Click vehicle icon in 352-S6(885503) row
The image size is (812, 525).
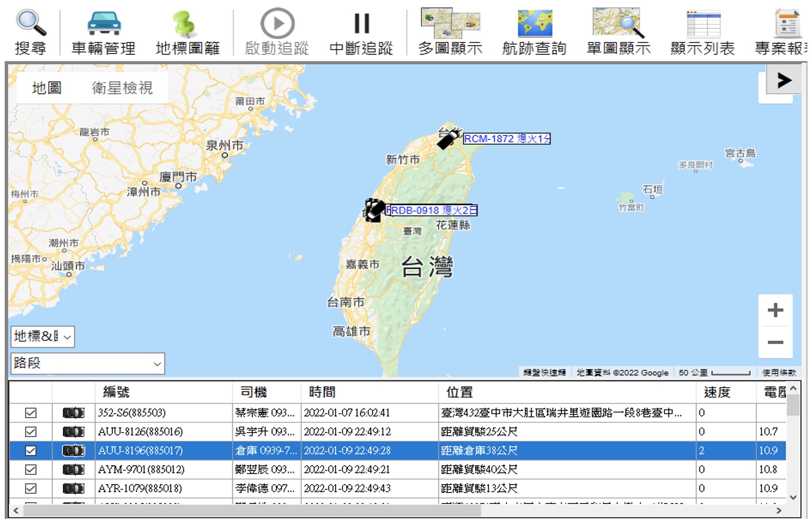[74, 413]
